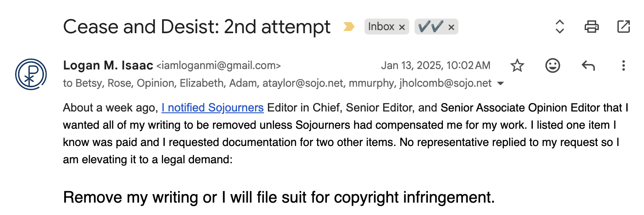Remove the double-checkmark label from the conversation
Screen dimensions: 644x215
click(451, 27)
